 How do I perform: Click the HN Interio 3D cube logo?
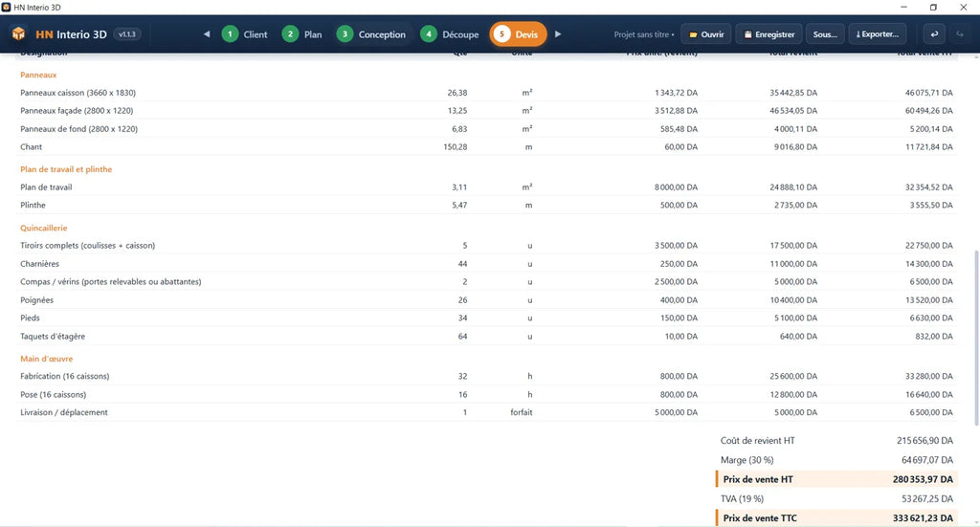pos(18,33)
